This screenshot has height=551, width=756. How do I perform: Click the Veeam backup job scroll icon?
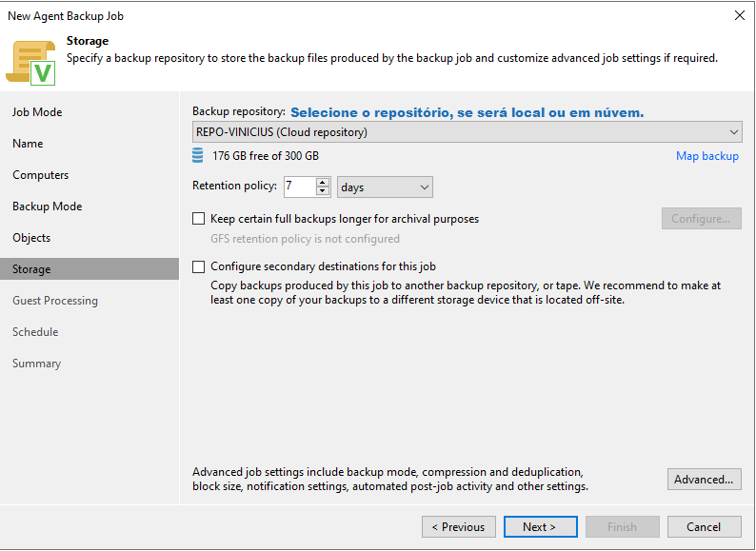pos(30,63)
